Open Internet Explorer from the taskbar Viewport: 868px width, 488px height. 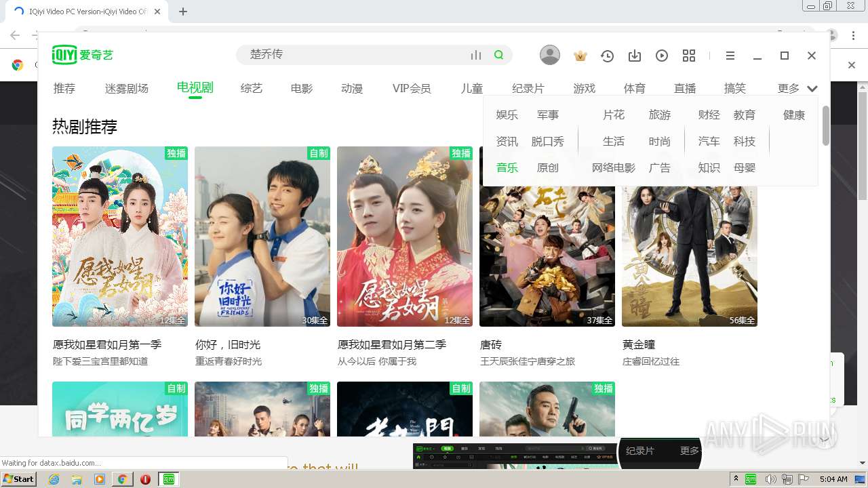pyautogui.click(x=54, y=479)
